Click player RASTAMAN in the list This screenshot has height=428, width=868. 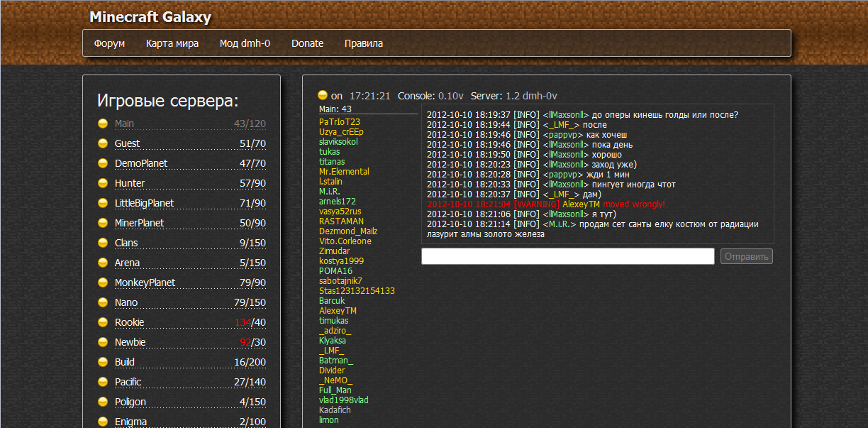tap(341, 221)
